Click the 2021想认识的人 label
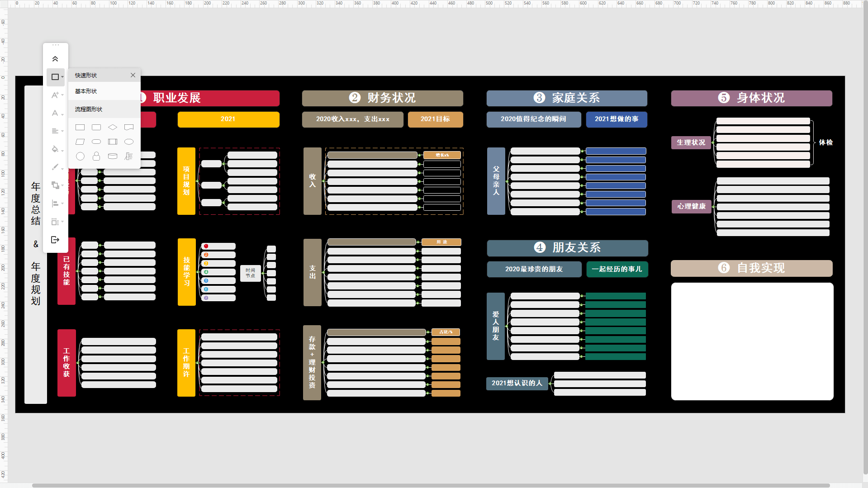Screen dimensions: 868x488 pos(517,384)
